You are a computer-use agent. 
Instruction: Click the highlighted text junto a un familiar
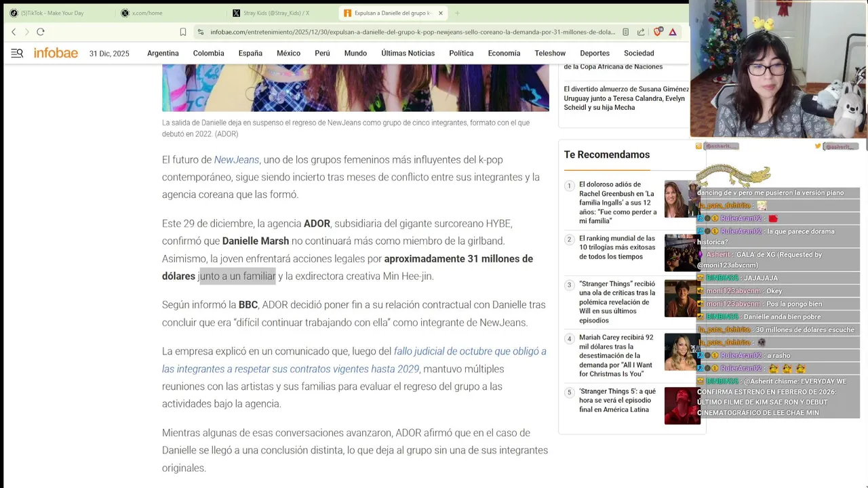pyautogui.click(x=237, y=276)
